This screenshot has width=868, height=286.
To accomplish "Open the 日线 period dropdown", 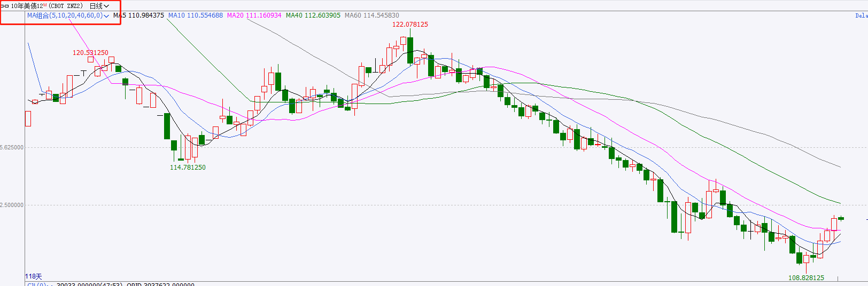I will coord(99,6).
